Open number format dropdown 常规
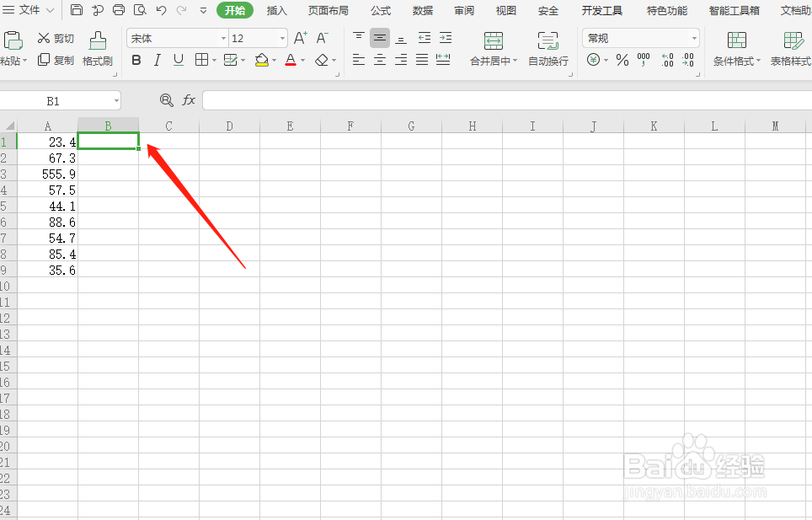This screenshot has height=520, width=812. coord(694,38)
